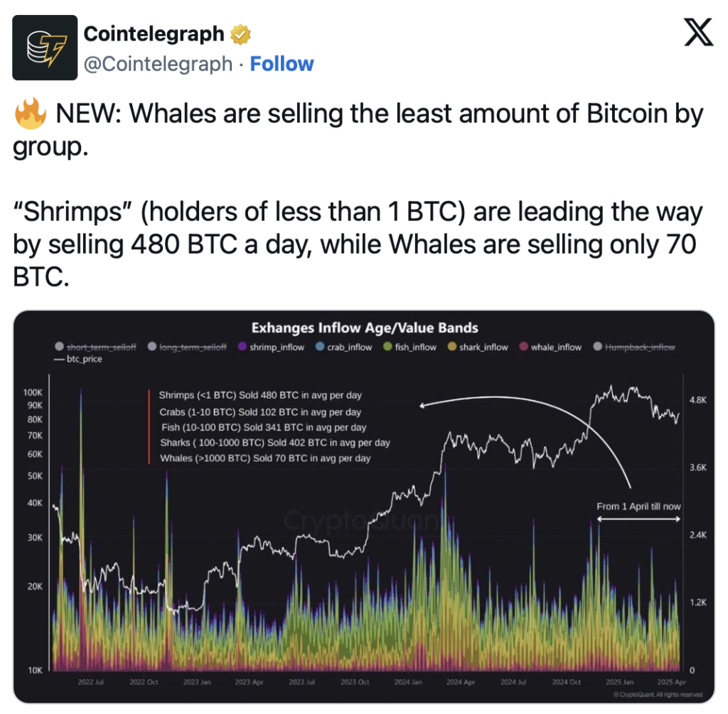The width and height of the screenshot is (728, 714).
Task: Toggle the whale_inflow legend series
Action: pyautogui.click(x=550, y=347)
